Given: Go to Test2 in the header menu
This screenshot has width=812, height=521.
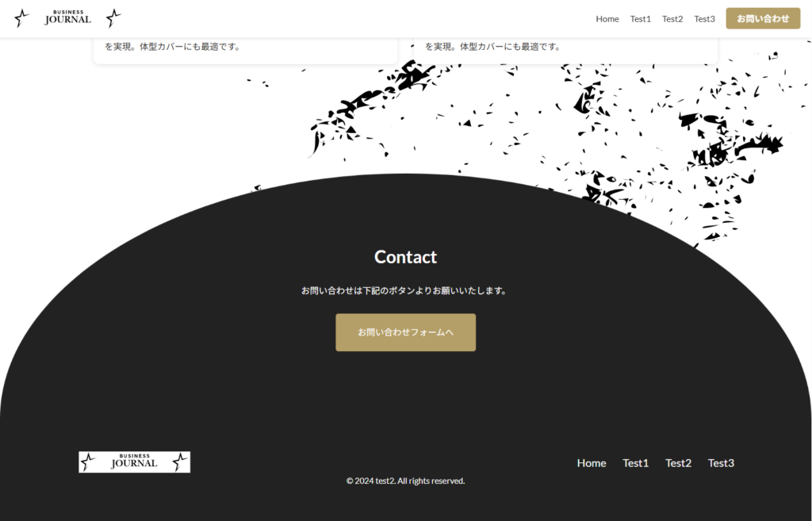Looking at the screenshot, I should coord(672,19).
